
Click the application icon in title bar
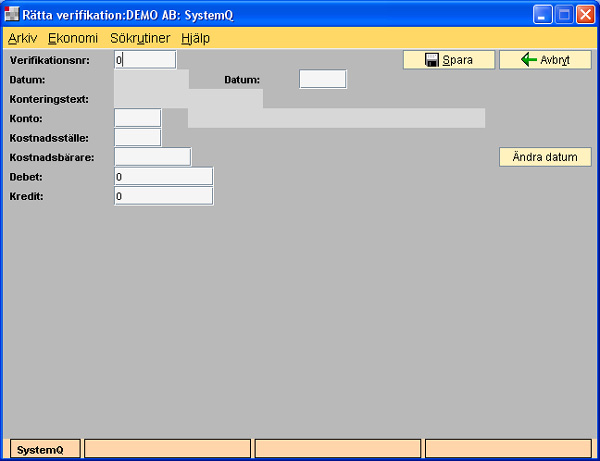point(14,15)
